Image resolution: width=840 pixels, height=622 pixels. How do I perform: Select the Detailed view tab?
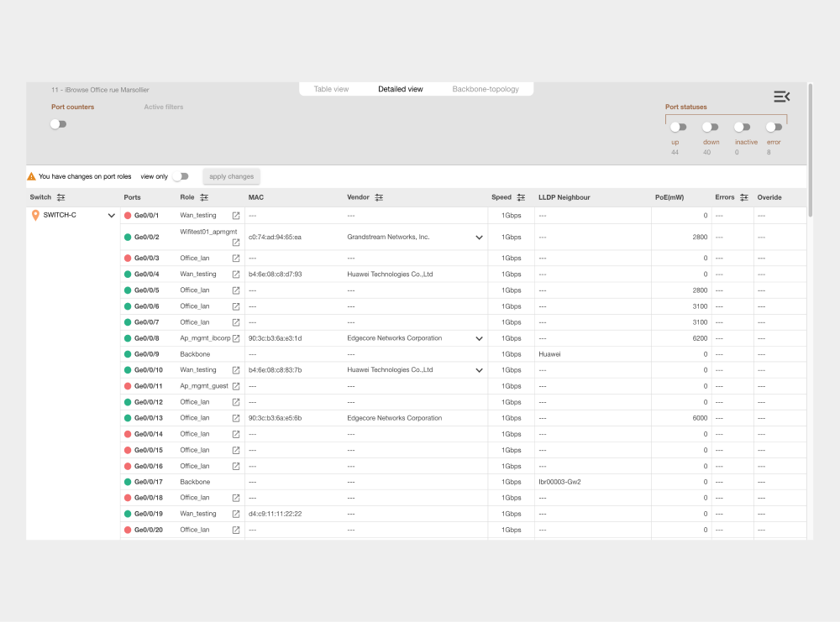(x=400, y=89)
